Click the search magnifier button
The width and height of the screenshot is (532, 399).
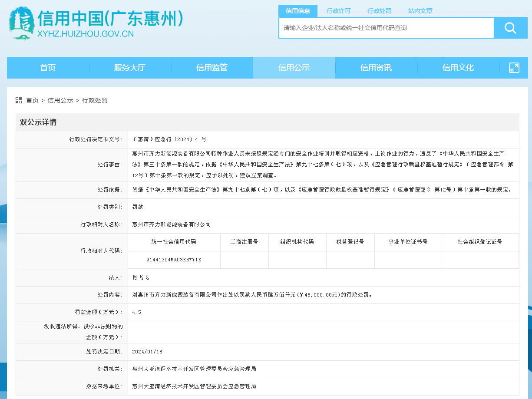[511, 28]
